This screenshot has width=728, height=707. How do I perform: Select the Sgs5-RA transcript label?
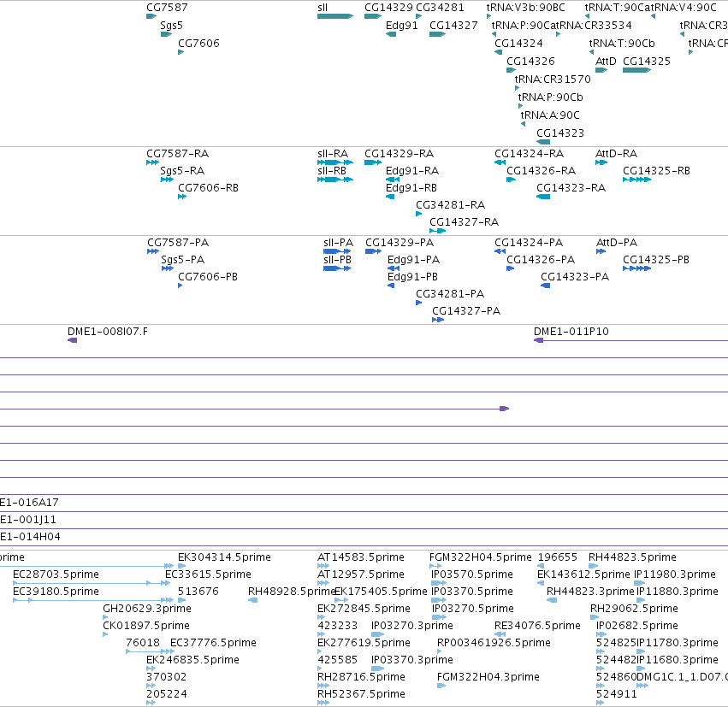(x=182, y=171)
